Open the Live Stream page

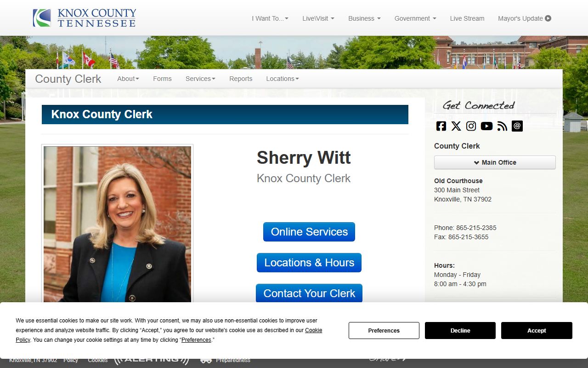[x=467, y=18]
